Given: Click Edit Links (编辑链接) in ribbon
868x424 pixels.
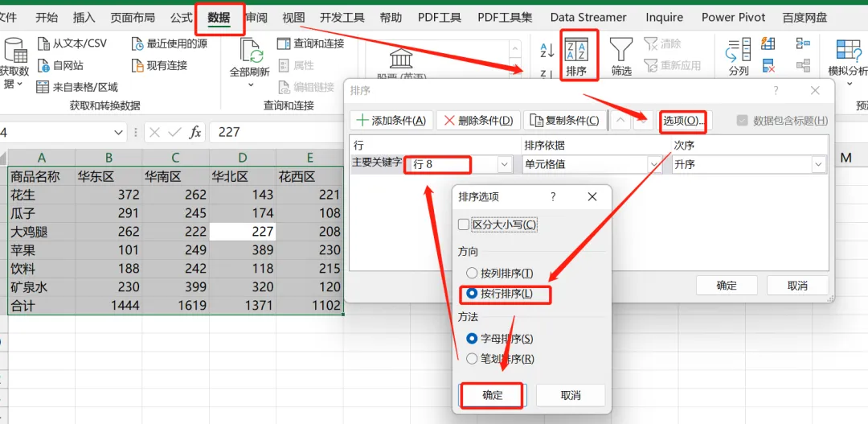Looking at the screenshot, I should 306,87.
